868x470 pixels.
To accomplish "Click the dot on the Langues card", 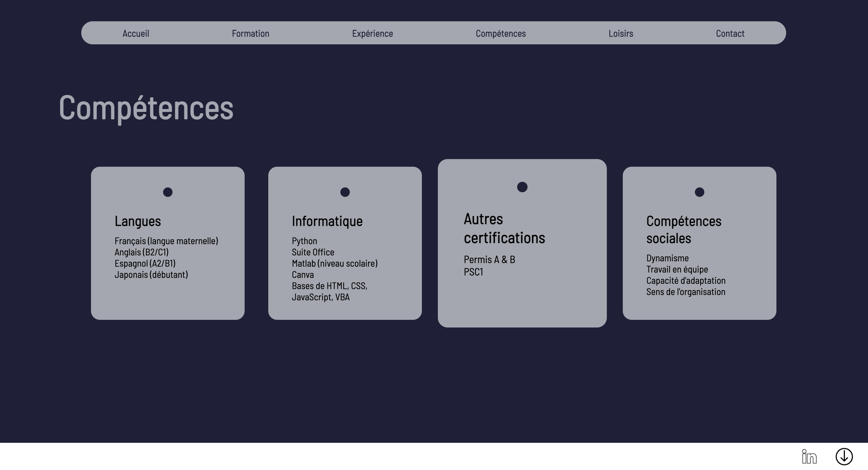I will [168, 192].
